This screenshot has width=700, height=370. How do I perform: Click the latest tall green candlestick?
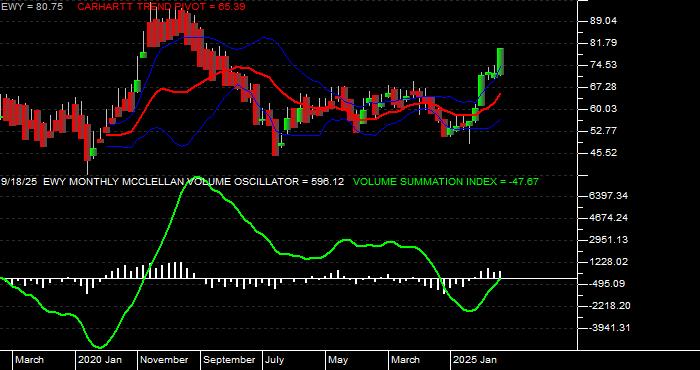(500, 61)
